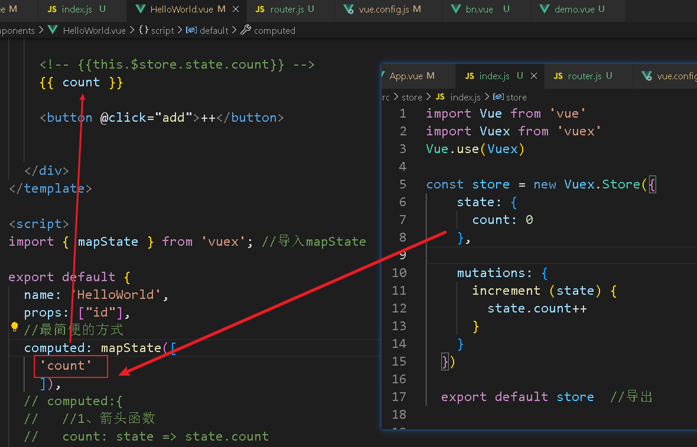Image resolution: width=697 pixels, height=447 pixels.
Task: Click the 'count: 0' text on line 7
Action: [x=502, y=220]
